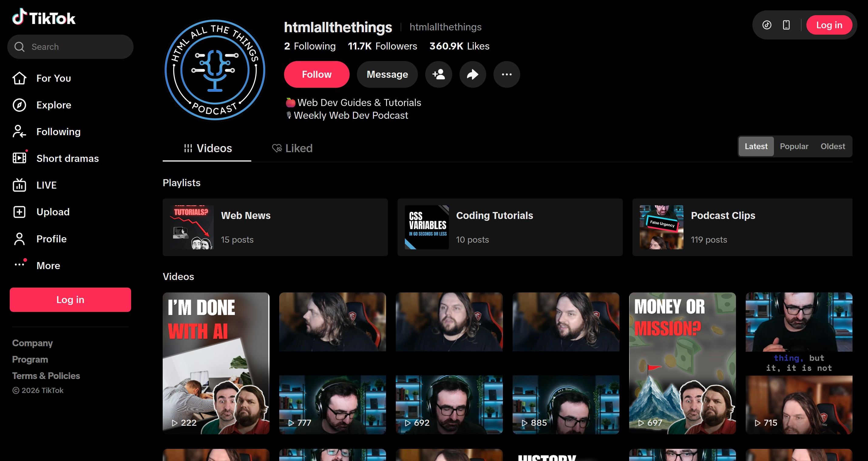868x461 pixels.
Task: Sort videos by Popular
Action: tap(794, 146)
